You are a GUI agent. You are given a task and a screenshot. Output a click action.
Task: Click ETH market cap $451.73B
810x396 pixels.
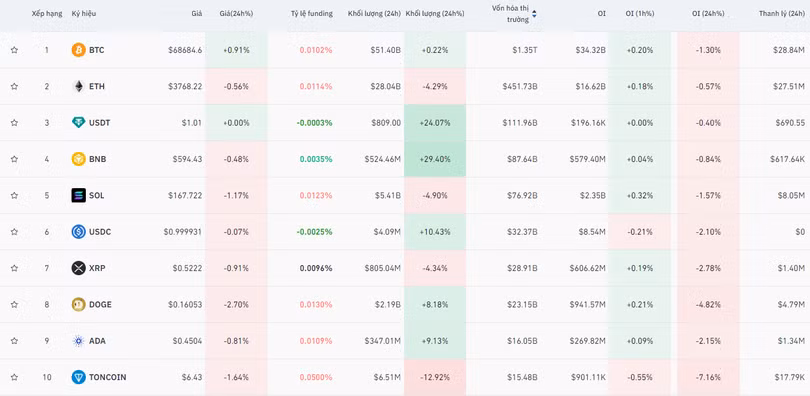[520, 86]
